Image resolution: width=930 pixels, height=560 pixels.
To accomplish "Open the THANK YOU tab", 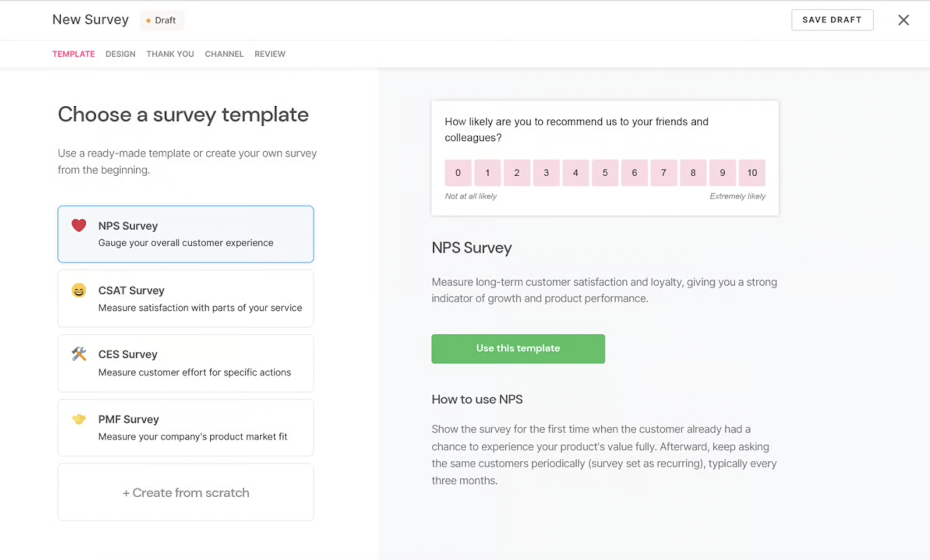I will [x=169, y=54].
